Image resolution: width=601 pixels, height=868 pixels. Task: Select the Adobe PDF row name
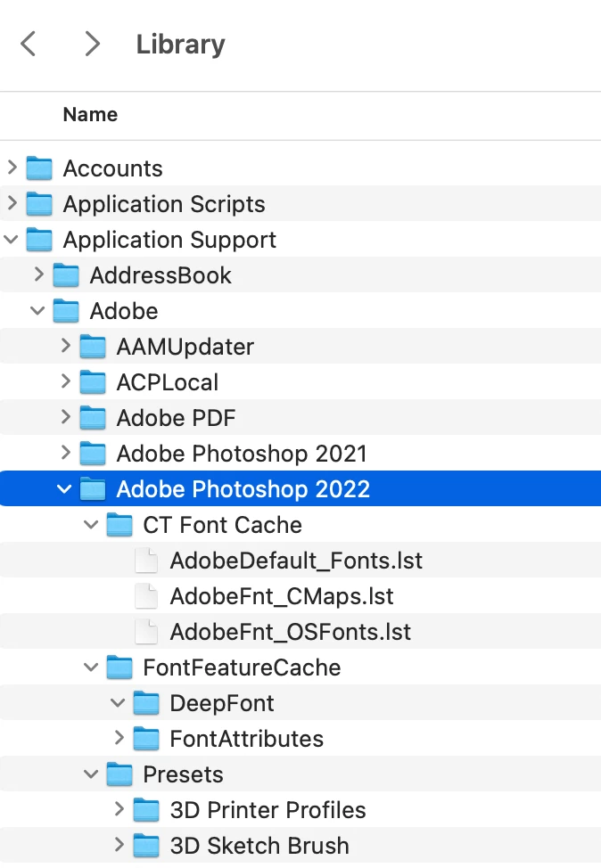point(177,418)
